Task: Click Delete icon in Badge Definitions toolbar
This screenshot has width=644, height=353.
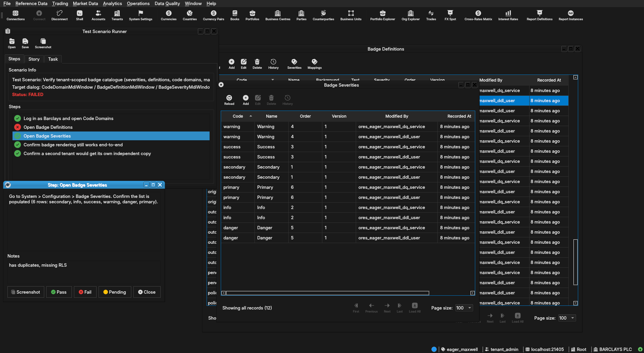Action: (x=257, y=64)
